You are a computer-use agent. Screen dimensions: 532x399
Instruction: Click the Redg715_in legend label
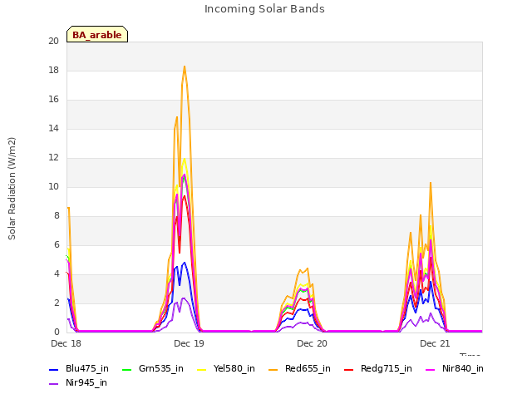pyautogui.click(x=387, y=369)
